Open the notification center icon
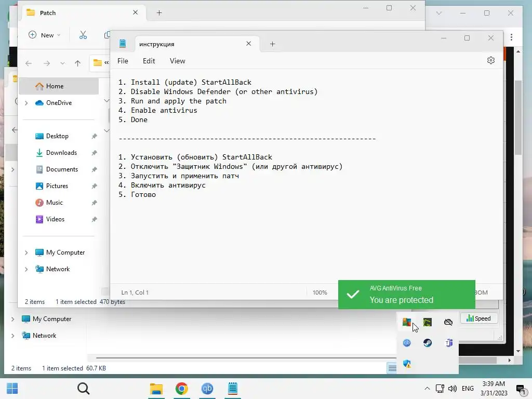This screenshot has width=532, height=399. (x=521, y=389)
